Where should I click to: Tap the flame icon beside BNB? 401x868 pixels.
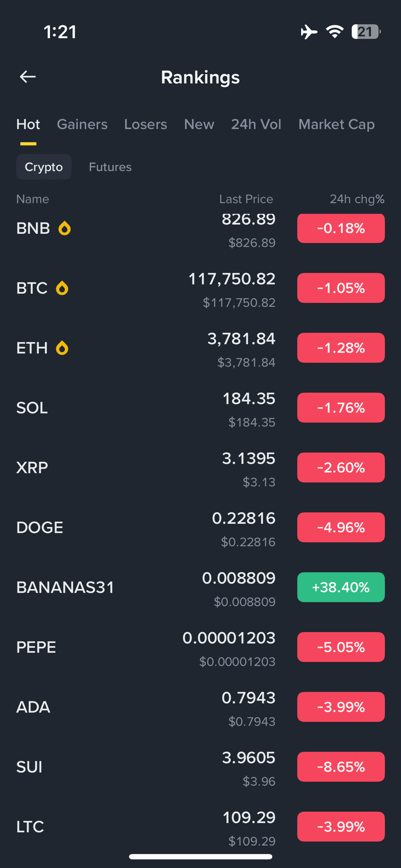tap(64, 228)
